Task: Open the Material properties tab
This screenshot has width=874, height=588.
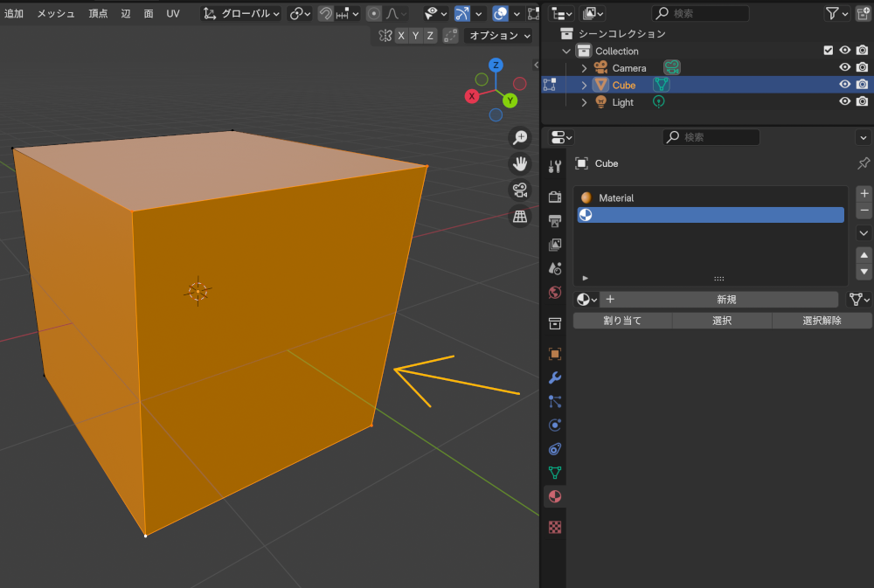Action: [x=554, y=496]
